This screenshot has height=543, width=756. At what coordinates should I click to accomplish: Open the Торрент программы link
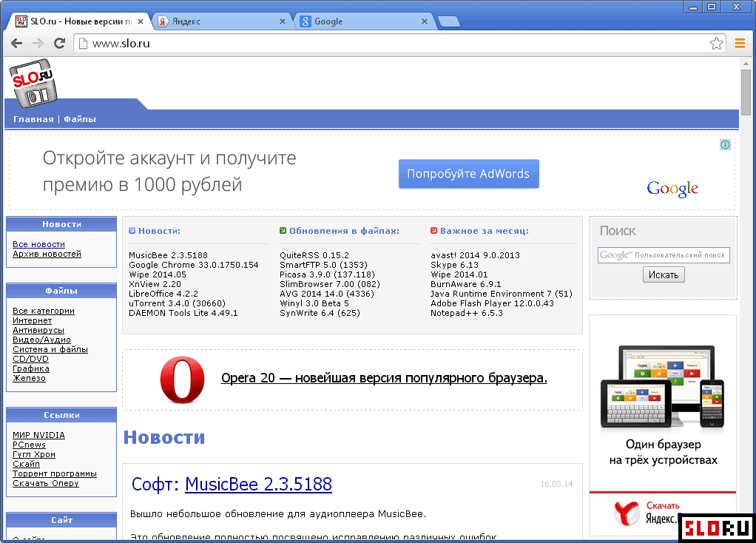click(55, 473)
